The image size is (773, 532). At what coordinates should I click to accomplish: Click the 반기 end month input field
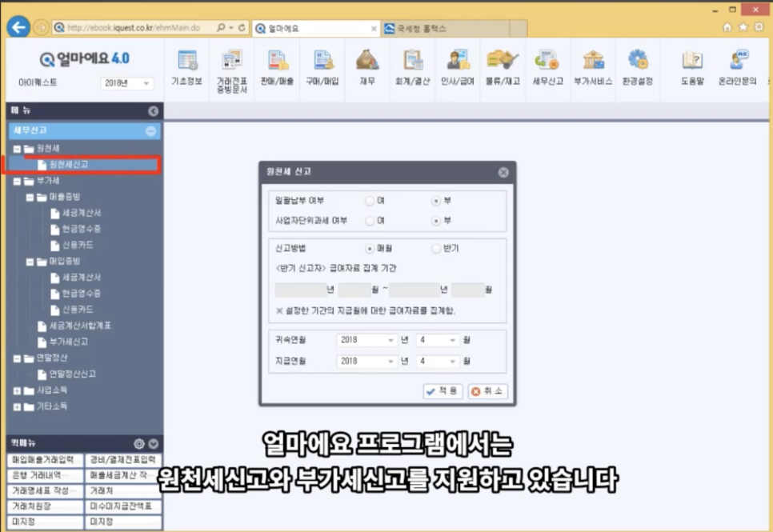[468, 290]
